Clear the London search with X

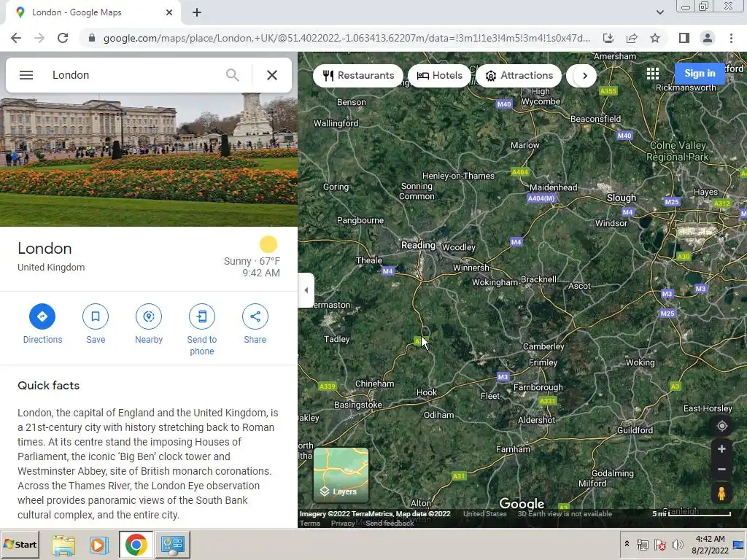coord(272,75)
